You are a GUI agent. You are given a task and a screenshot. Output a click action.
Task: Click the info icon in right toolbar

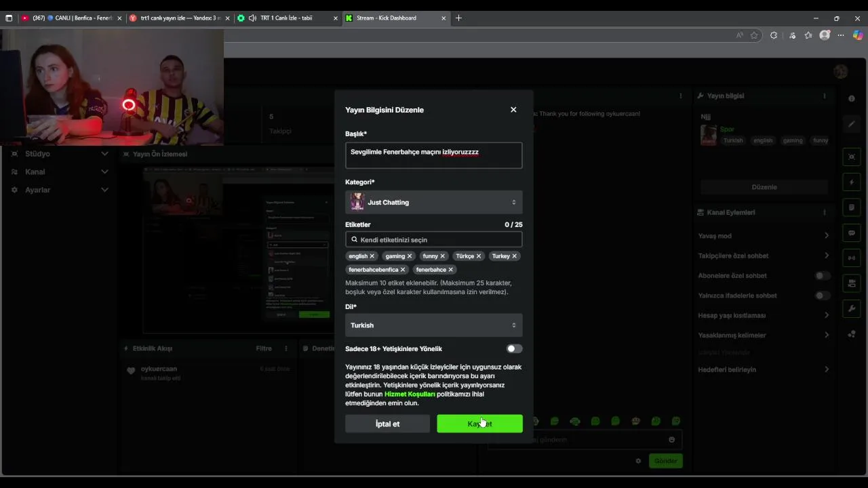[852, 98]
